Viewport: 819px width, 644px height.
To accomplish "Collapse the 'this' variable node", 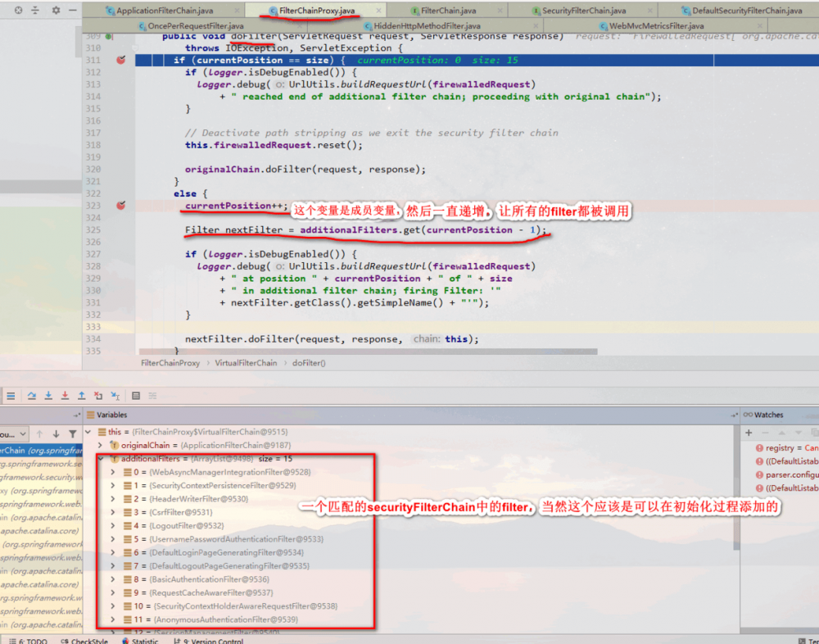I will (x=88, y=432).
